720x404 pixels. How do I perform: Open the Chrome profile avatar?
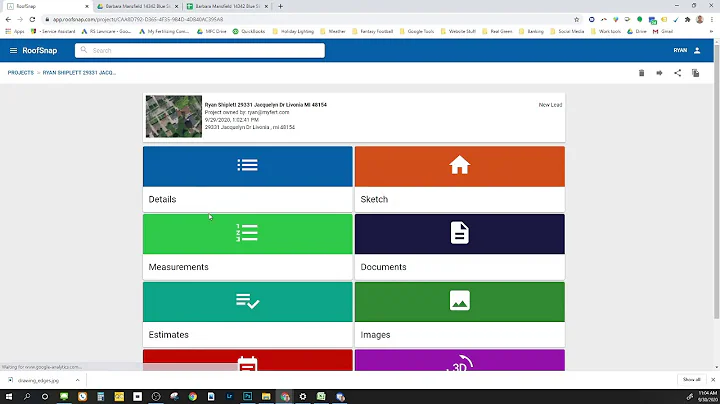[x=700, y=19]
